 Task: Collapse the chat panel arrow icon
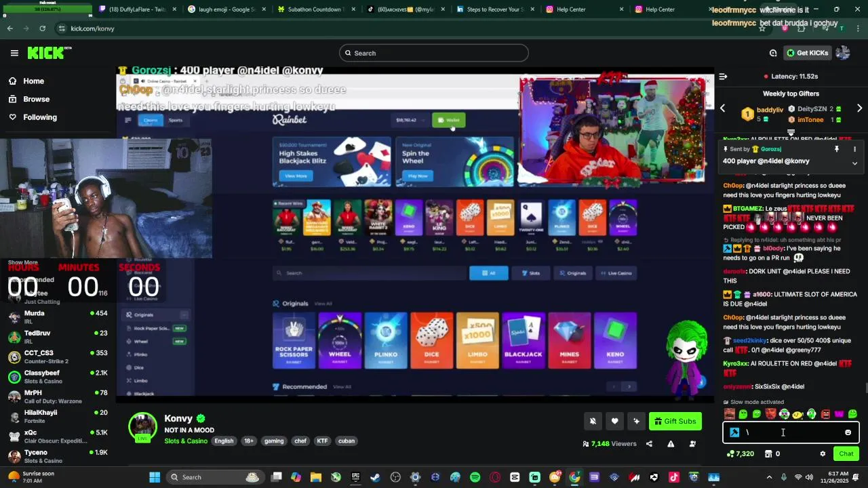pos(723,77)
